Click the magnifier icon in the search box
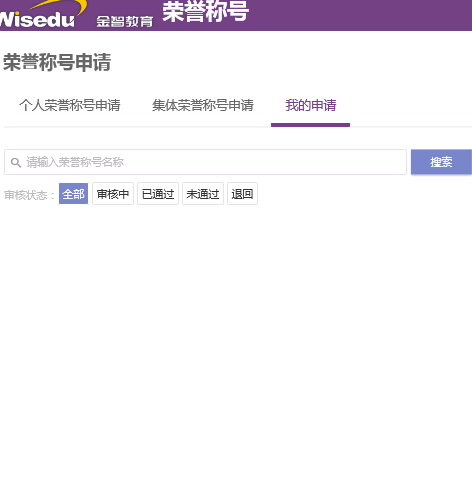The image size is (472, 498). tap(16, 163)
